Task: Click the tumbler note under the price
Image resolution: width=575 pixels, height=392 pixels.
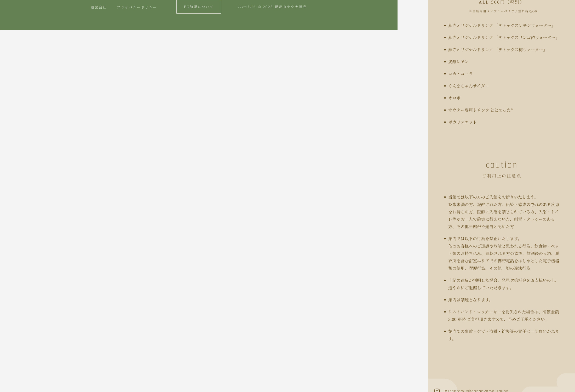Action: [x=503, y=11]
